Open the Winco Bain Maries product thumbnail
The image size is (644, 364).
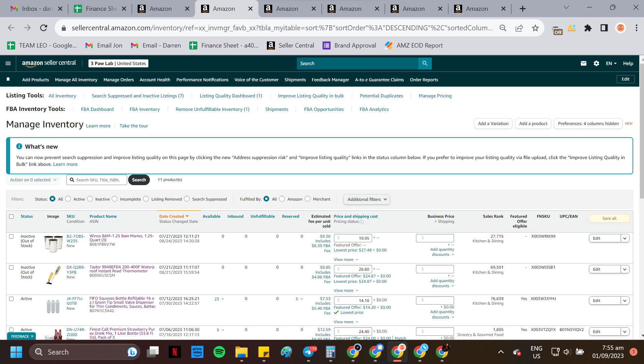53,244
